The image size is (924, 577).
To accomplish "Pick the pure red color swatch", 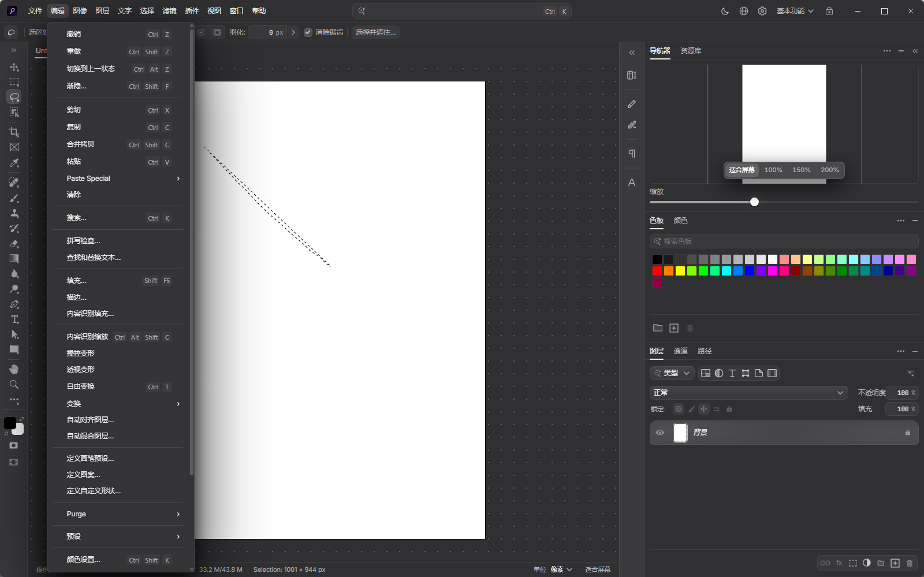I will point(657,271).
